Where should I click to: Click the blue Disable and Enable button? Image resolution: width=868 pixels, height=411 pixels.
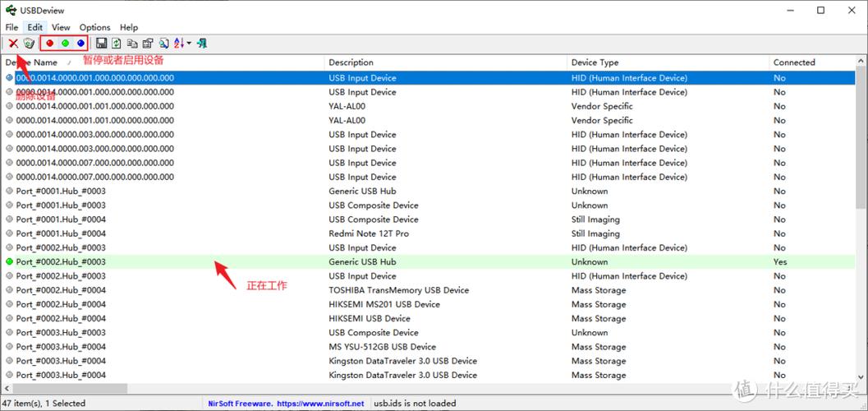pos(80,44)
